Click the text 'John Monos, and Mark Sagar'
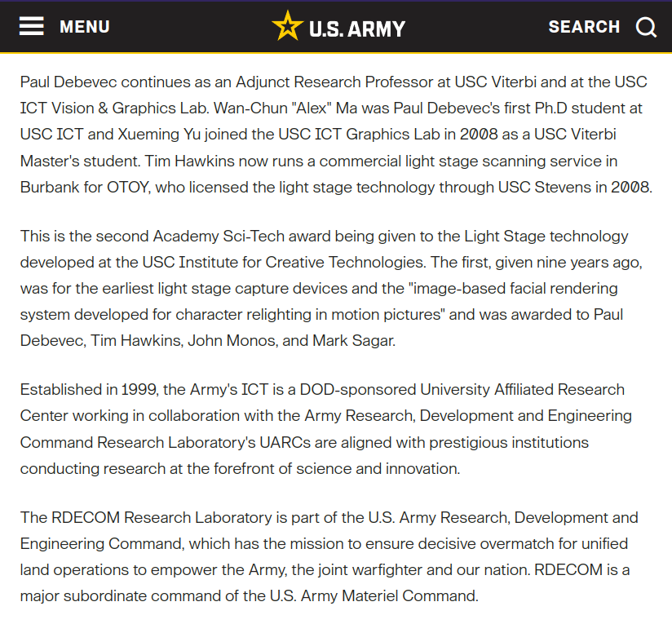This screenshot has width=672, height=624. click(291, 341)
